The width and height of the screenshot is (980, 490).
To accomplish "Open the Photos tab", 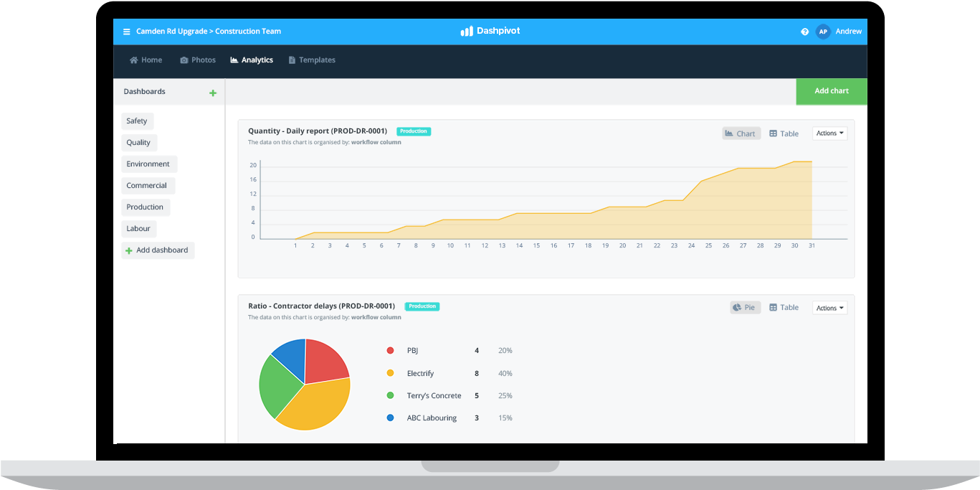I will click(x=197, y=60).
